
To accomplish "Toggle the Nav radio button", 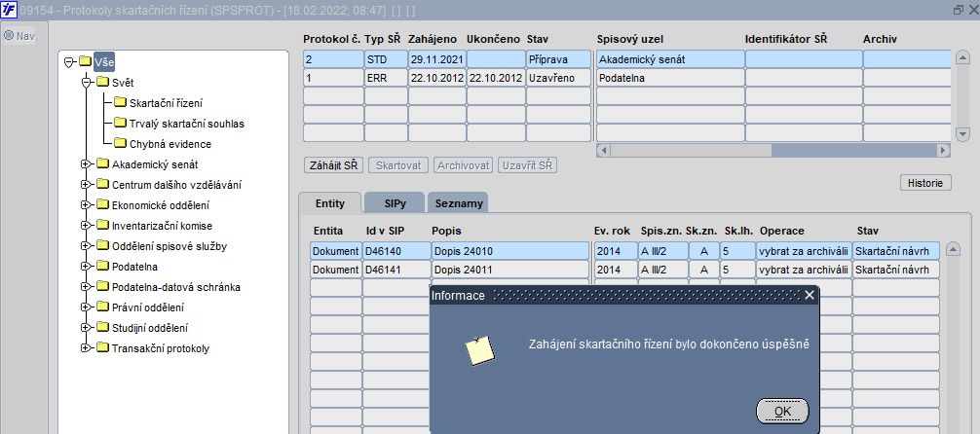I will pyautogui.click(x=9, y=36).
